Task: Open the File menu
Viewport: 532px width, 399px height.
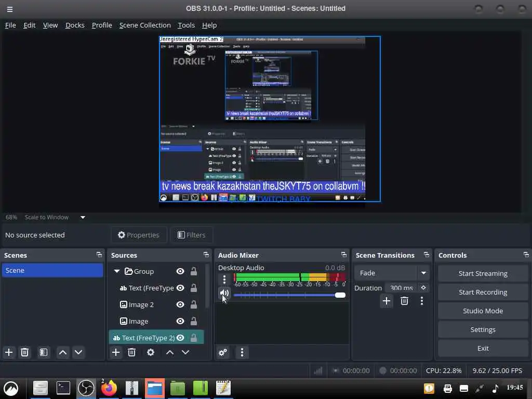Action: coord(10,25)
